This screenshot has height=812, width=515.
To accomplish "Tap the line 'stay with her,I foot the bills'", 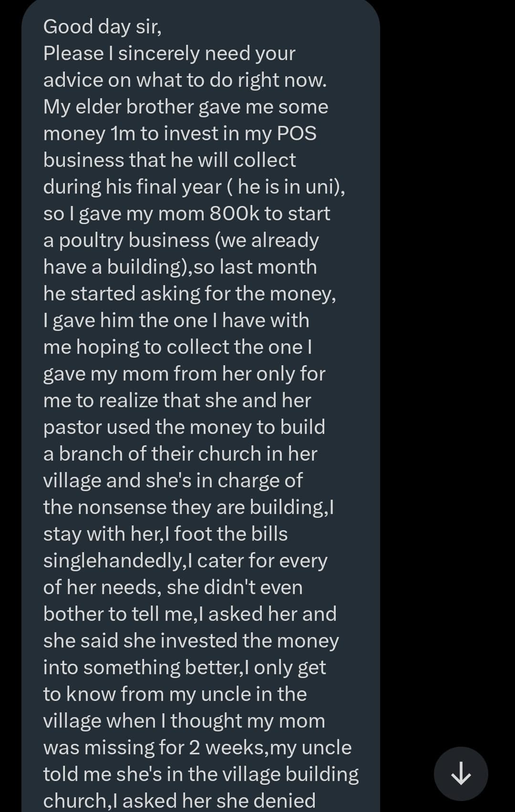I will [165, 534].
